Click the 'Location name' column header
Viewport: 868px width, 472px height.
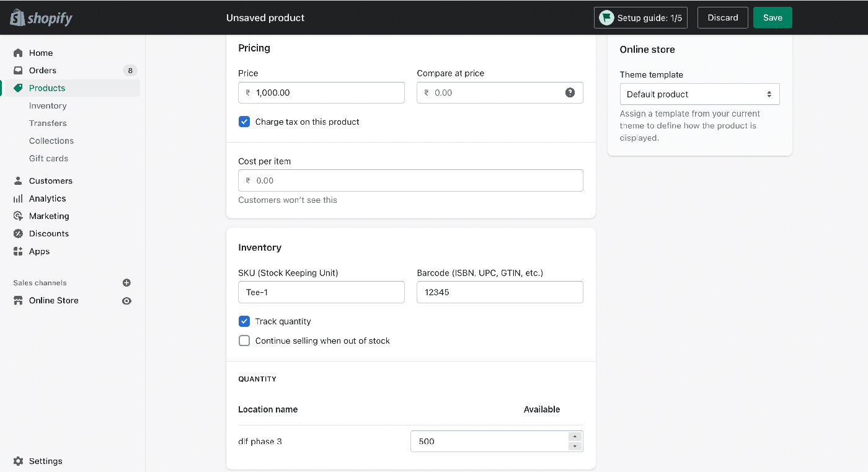click(x=268, y=409)
